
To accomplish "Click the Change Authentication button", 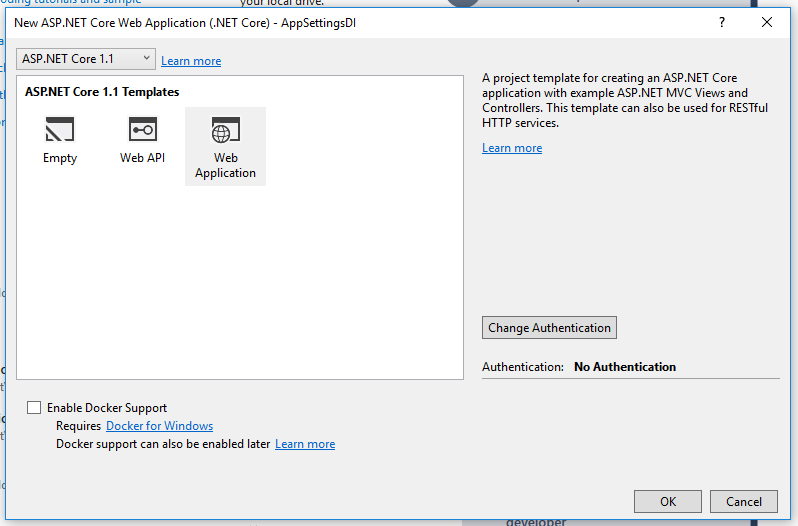I will pos(549,328).
